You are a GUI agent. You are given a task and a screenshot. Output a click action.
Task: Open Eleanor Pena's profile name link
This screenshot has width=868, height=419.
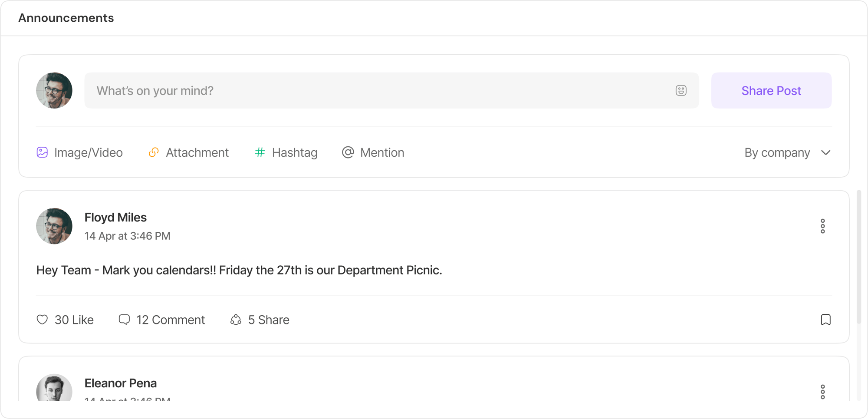pos(120,383)
